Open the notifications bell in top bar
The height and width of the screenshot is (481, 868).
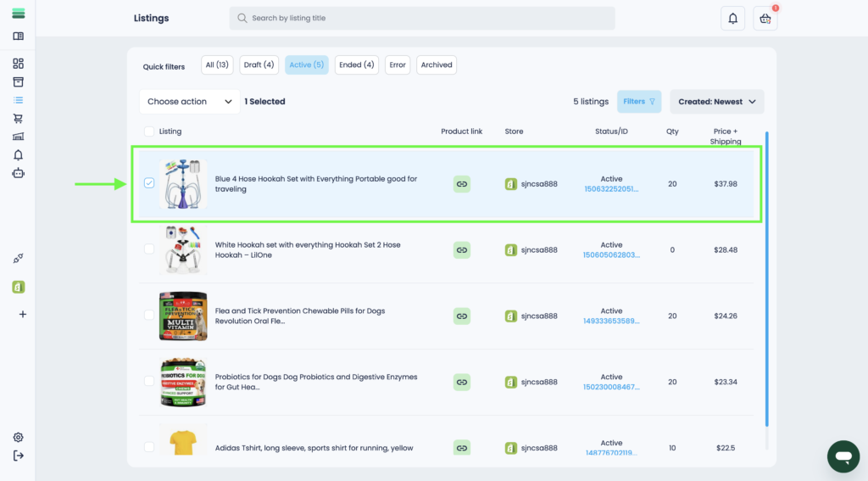(x=732, y=19)
